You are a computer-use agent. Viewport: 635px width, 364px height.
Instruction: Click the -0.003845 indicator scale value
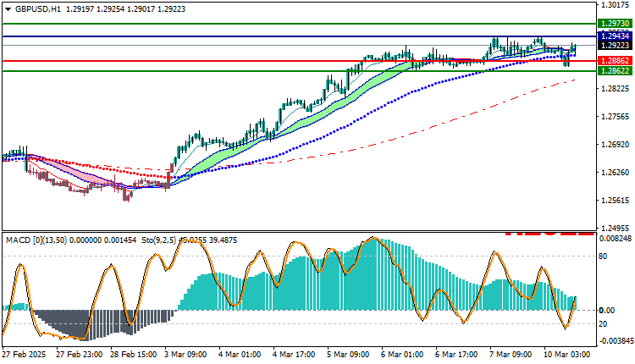(615, 341)
